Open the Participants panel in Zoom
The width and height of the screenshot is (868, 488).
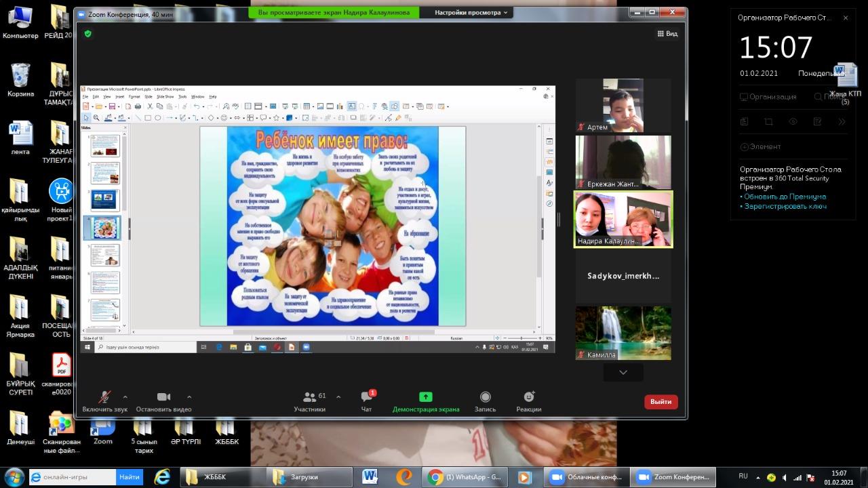click(309, 401)
